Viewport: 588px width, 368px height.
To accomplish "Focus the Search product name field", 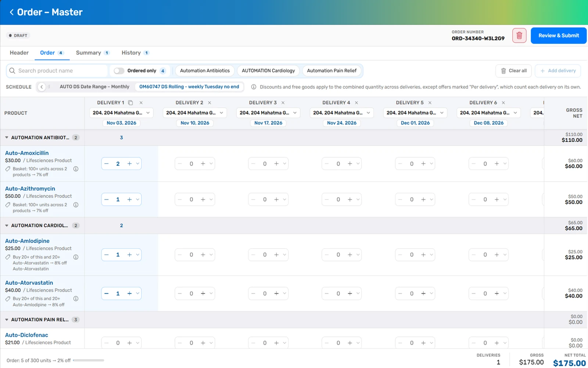I will 57,71.
